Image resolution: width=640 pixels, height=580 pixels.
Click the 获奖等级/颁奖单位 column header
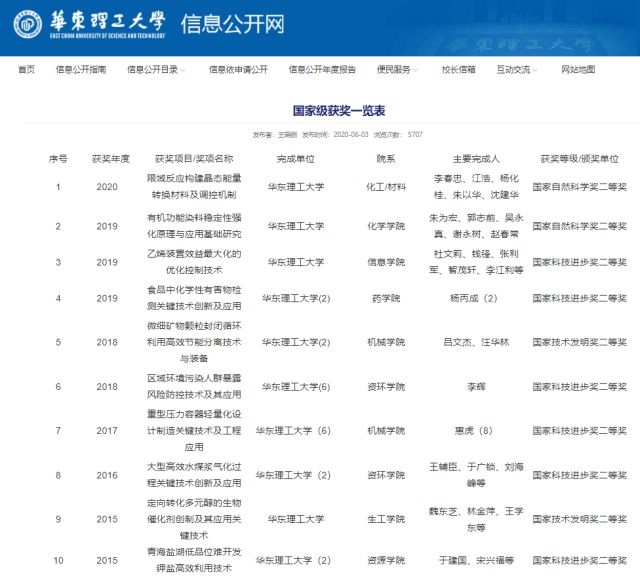point(579,159)
